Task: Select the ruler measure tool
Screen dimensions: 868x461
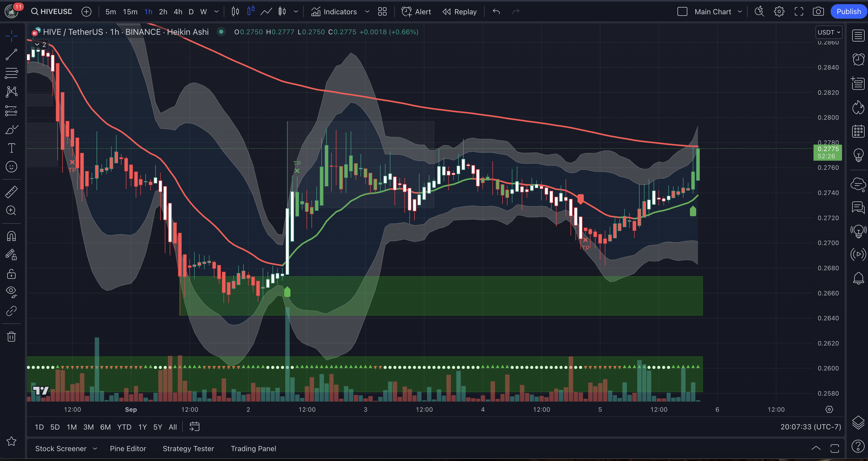Action: point(11,192)
